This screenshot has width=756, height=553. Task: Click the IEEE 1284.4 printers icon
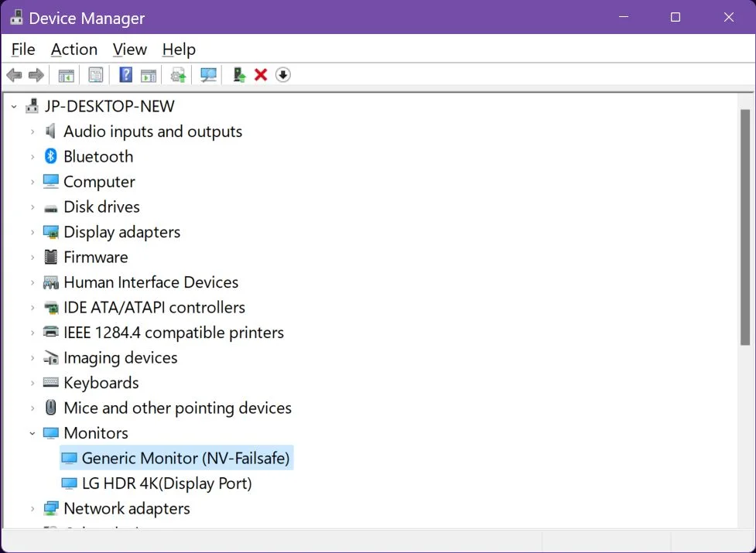click(50, 332)
